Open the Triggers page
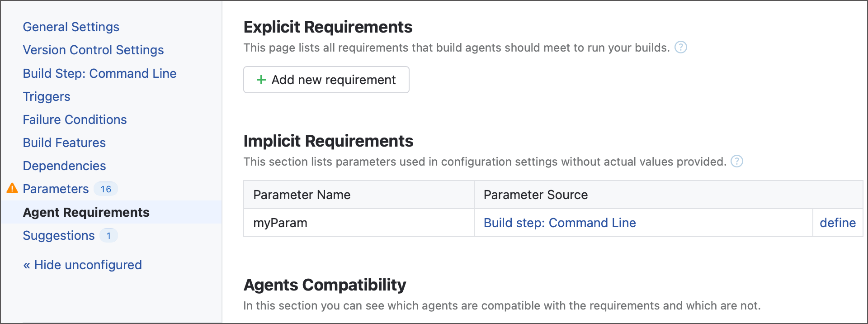 point(47,96)
